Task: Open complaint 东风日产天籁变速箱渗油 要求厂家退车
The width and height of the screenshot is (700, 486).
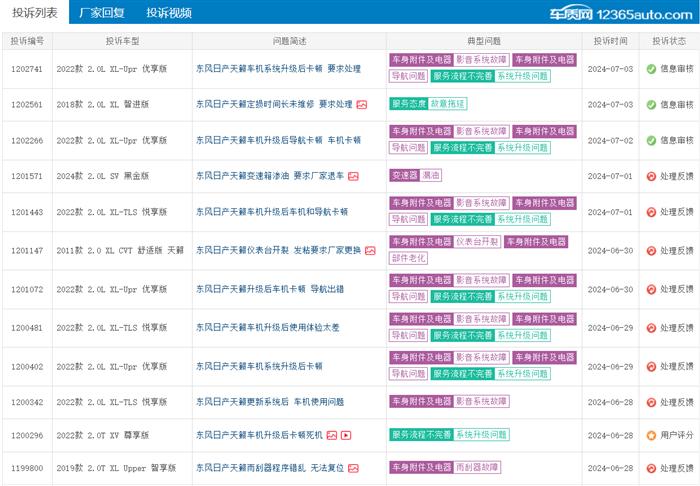Action: (270, 176)
